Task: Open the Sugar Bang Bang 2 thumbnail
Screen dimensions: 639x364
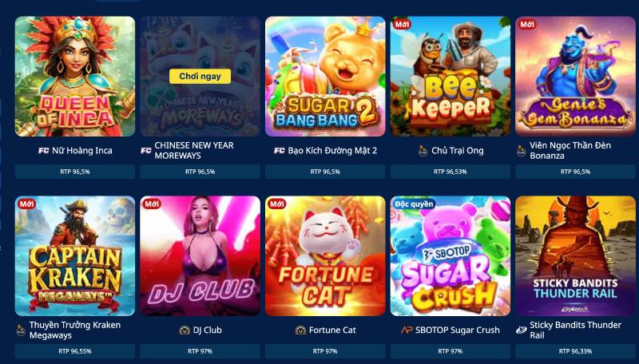Action: click(x=325, y=76)
